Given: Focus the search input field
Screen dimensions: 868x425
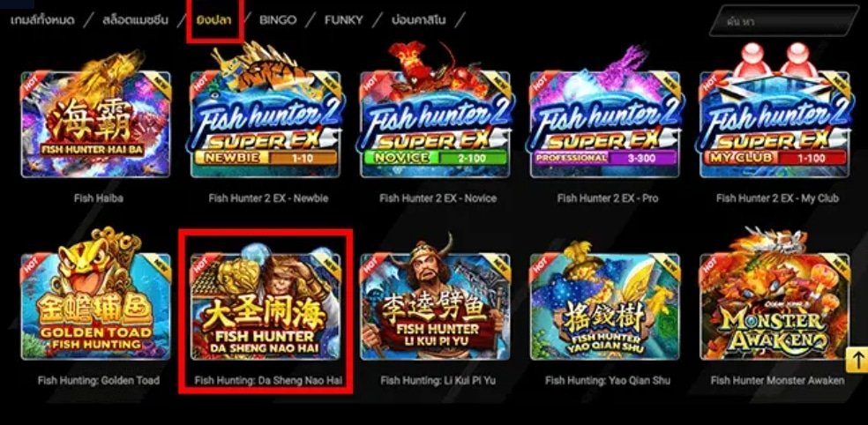Looking at the screenshot, I should [x=788, y=21].
